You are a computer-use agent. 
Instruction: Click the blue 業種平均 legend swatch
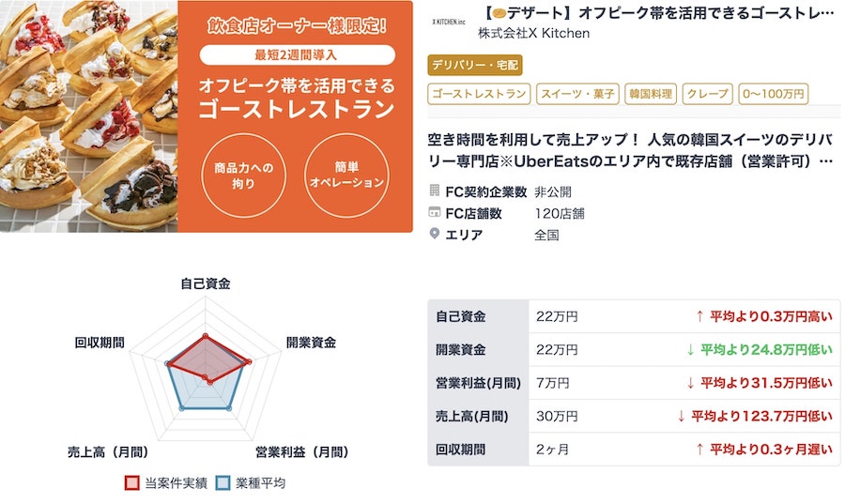click(x=223, y=483)
